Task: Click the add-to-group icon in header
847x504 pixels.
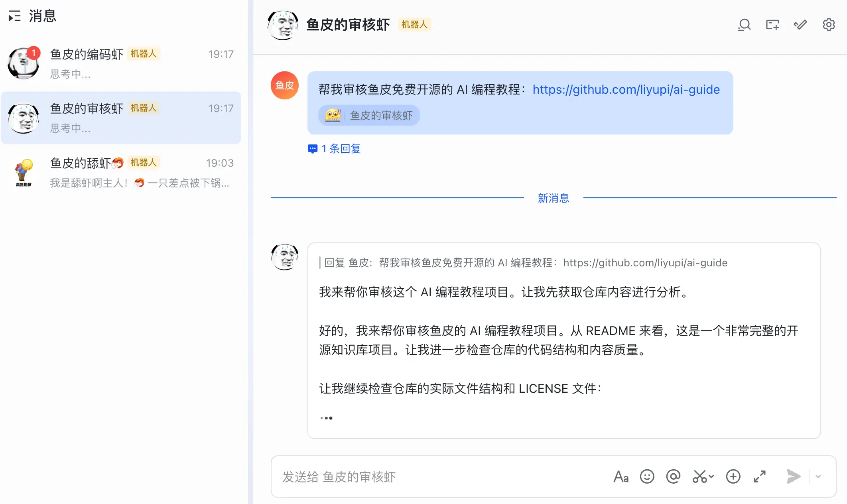Action: pos(772,25)
